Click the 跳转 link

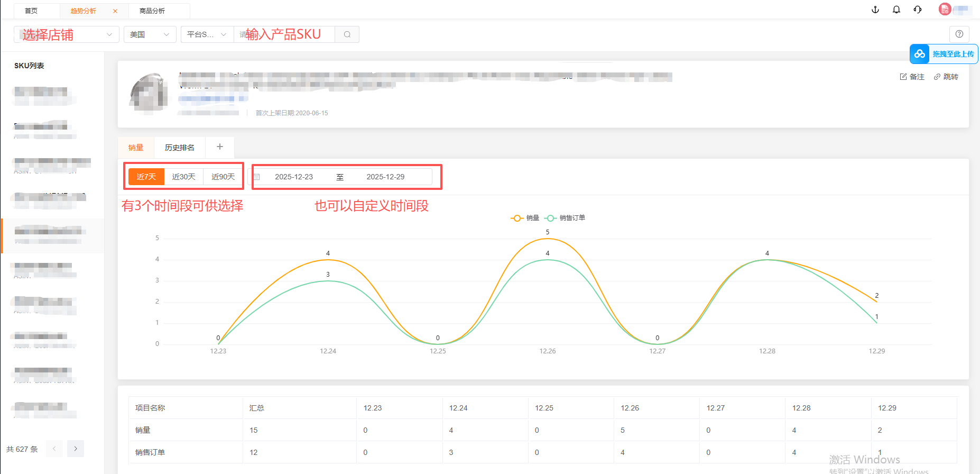click(x=946, y=77)
